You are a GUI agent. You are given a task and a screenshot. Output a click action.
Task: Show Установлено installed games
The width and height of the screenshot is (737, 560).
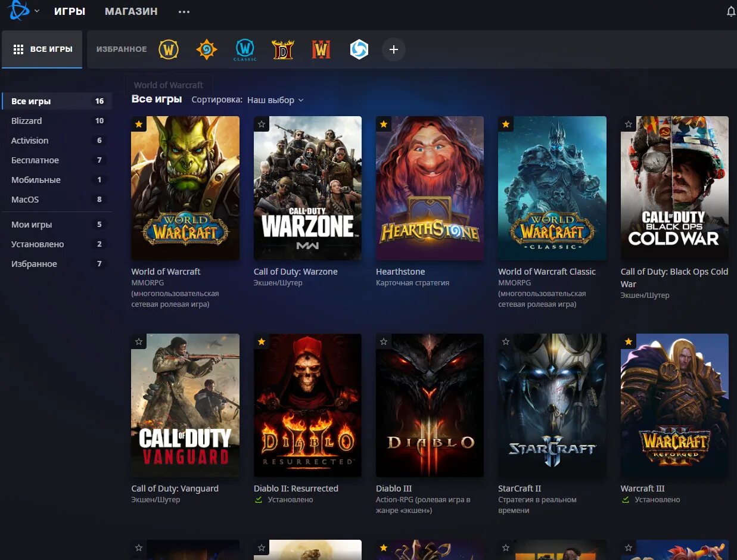pos(57,244)
